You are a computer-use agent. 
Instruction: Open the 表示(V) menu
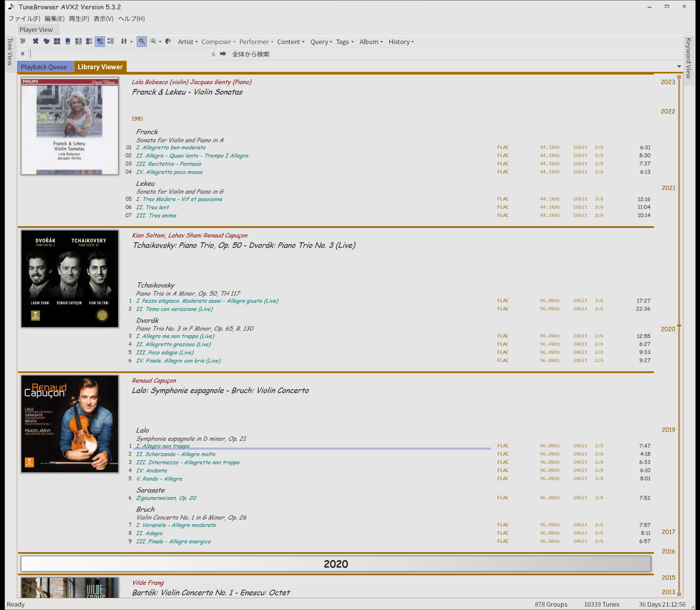tap(104, 19)
